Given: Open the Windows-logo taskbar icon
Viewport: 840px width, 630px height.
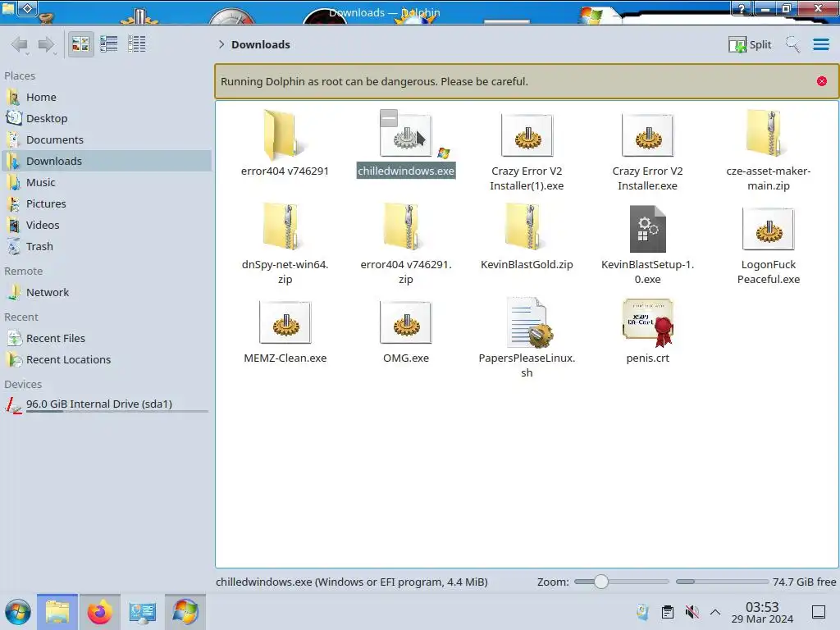Looking at the screenshot, I should [x=185, y=612].
